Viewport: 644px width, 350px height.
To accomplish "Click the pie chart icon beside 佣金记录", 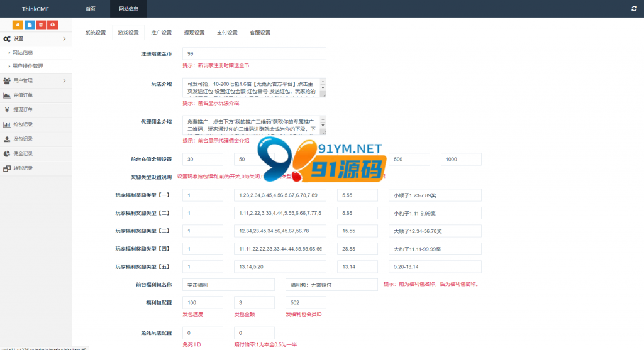I will coord(7,153).
